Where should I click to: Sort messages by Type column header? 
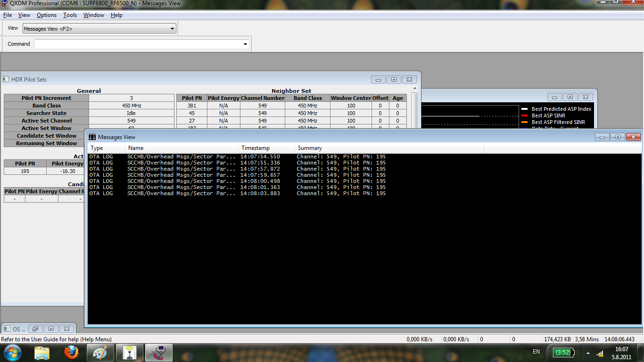click(x=106, y=148)
